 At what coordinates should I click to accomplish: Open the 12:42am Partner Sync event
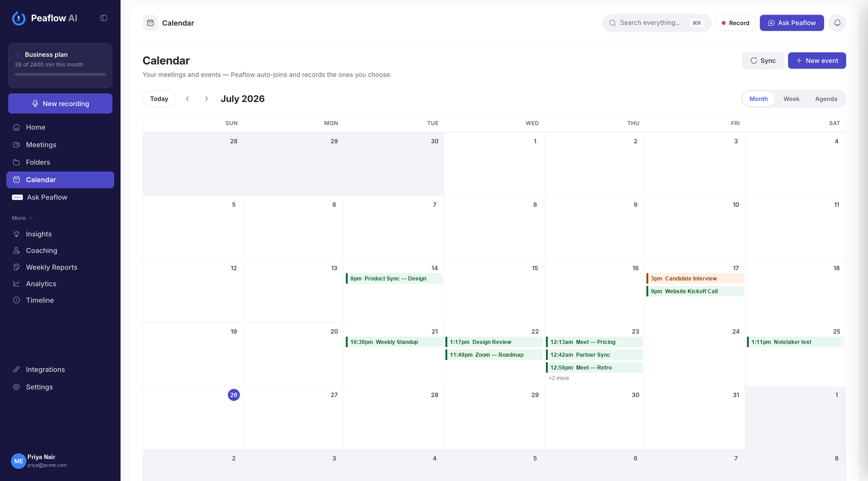[x=594, y=355]
